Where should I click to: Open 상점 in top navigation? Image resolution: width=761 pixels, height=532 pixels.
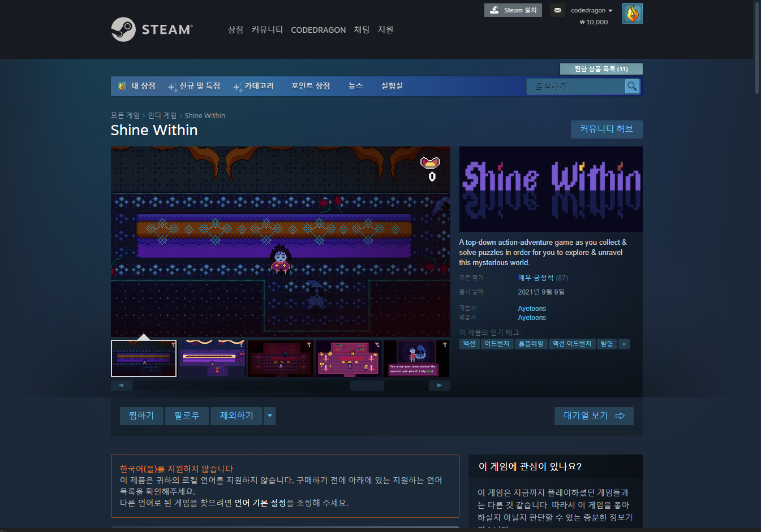tap(235, 29)
